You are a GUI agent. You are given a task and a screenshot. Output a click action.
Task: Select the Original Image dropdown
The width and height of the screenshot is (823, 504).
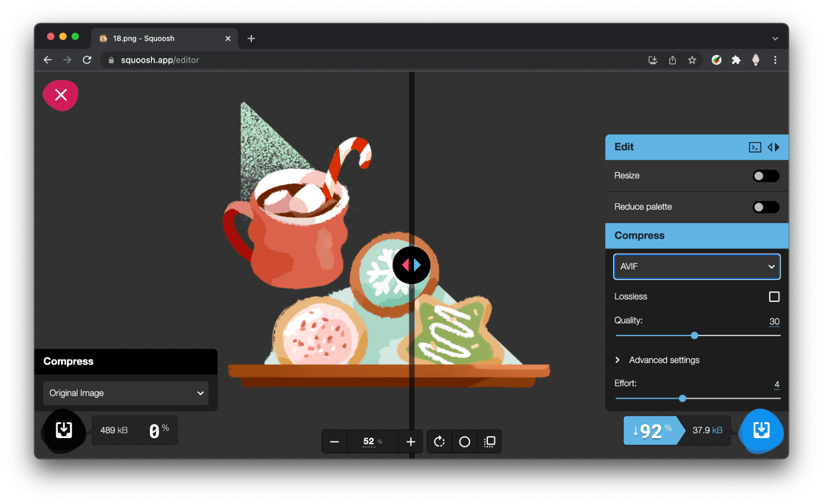tap(125, 393)
